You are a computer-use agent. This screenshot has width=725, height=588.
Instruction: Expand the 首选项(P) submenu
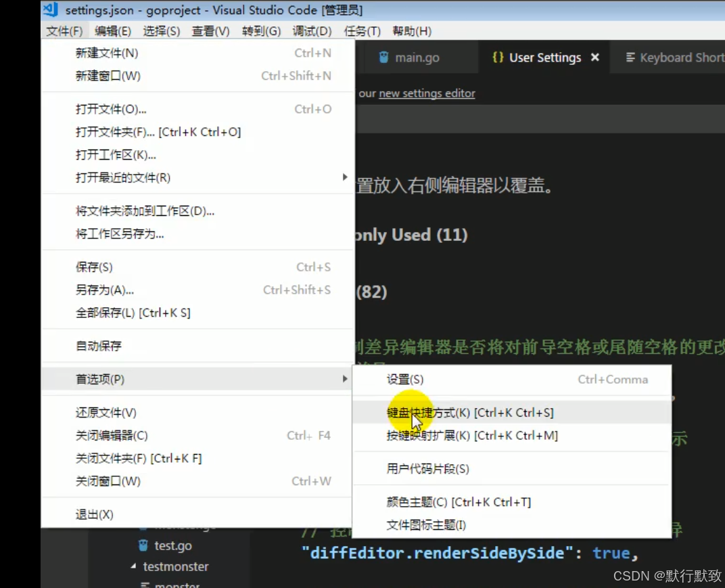coord(198,379)
